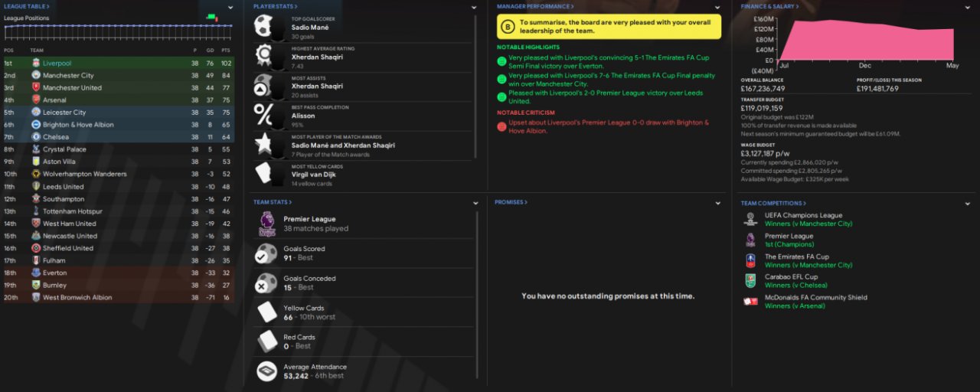Viewport: 980px width, 392px height.
Task: Open the Promises heading link
Action: (511, 202)
